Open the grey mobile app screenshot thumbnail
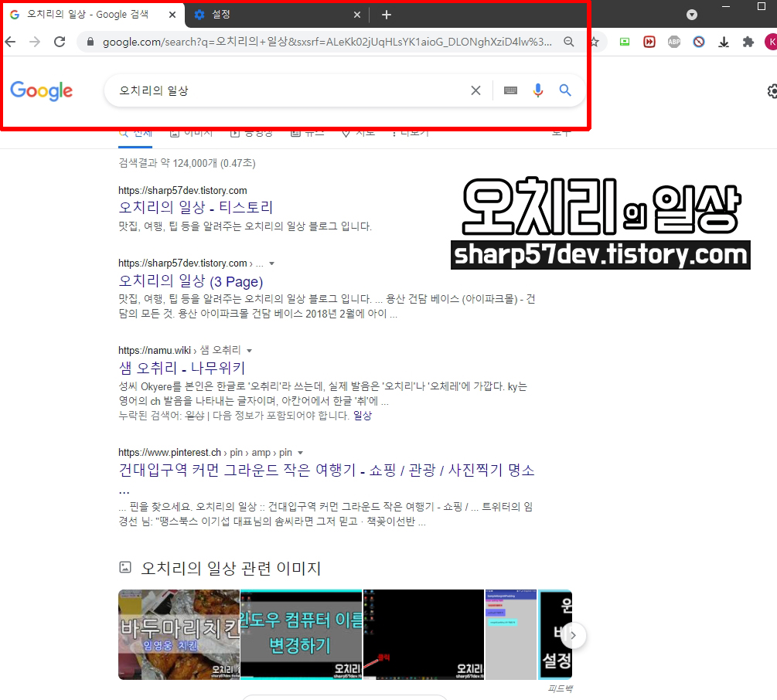Image resolution: width=777 pixels, height=700 pixels. [511, 634]
